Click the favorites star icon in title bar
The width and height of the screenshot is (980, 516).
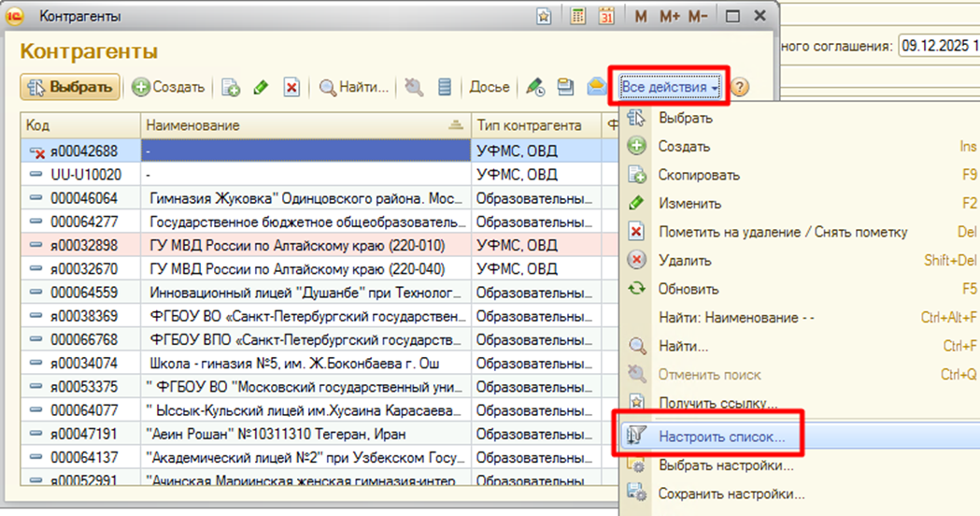(x=544, y=17)
